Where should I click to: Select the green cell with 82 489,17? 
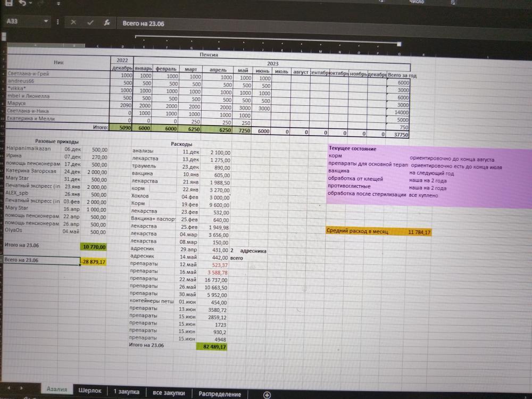pos(212,347)
